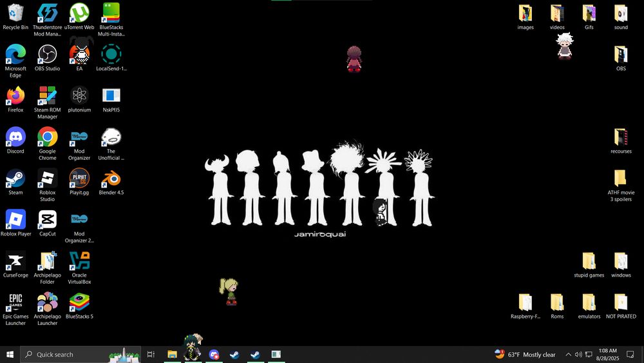
Task: Open BlueStacks 5 shortcut
Action: [79, 306]
